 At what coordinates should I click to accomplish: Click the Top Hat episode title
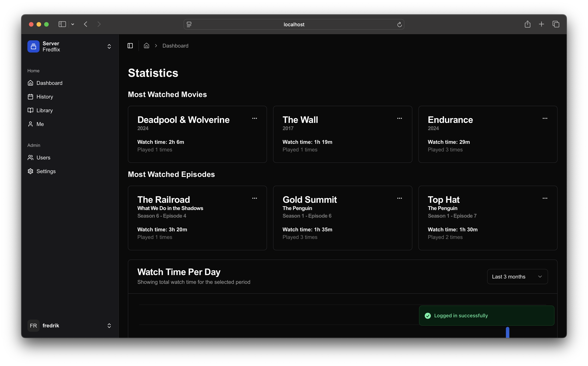[444, 200]
